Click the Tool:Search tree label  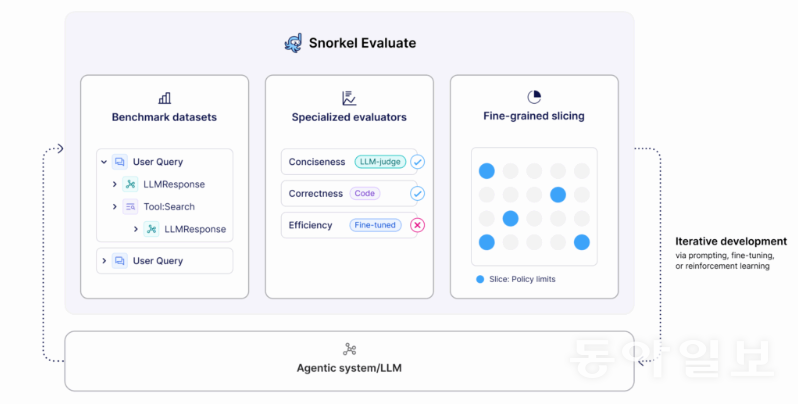(169, 207)
